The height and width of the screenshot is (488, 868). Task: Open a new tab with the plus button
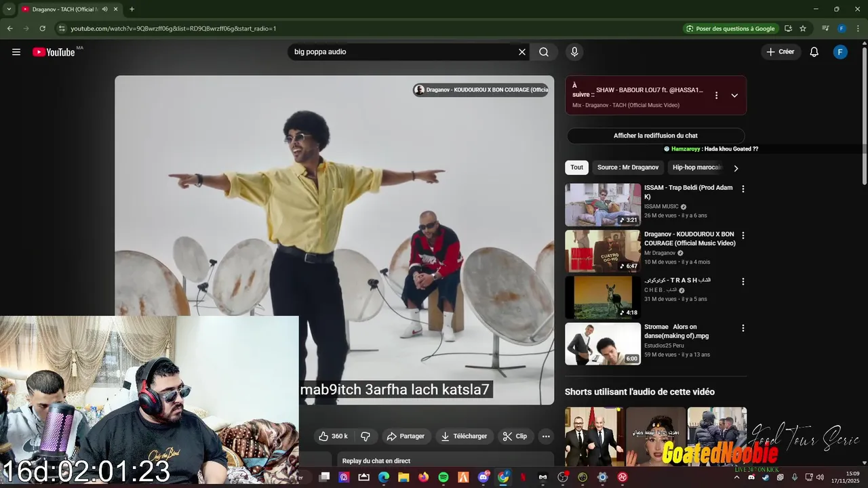(x=132, y=9)
